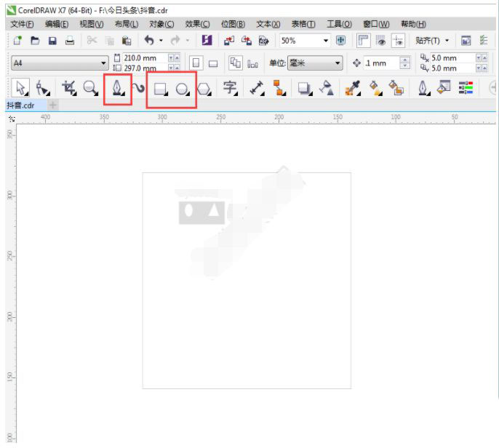Select the Ellipse tool
Image resolution: width=499 pixels, height=448 pixels.
tap(183, 89)
